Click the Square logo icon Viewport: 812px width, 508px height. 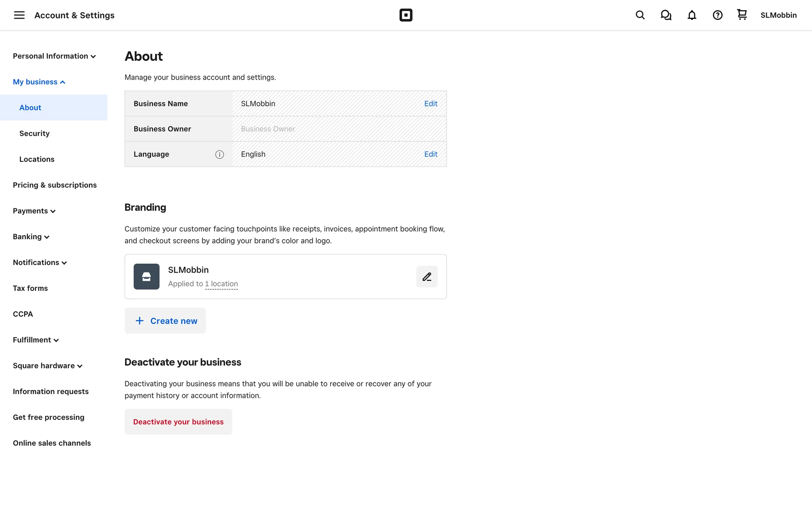[x=406, y=15]
